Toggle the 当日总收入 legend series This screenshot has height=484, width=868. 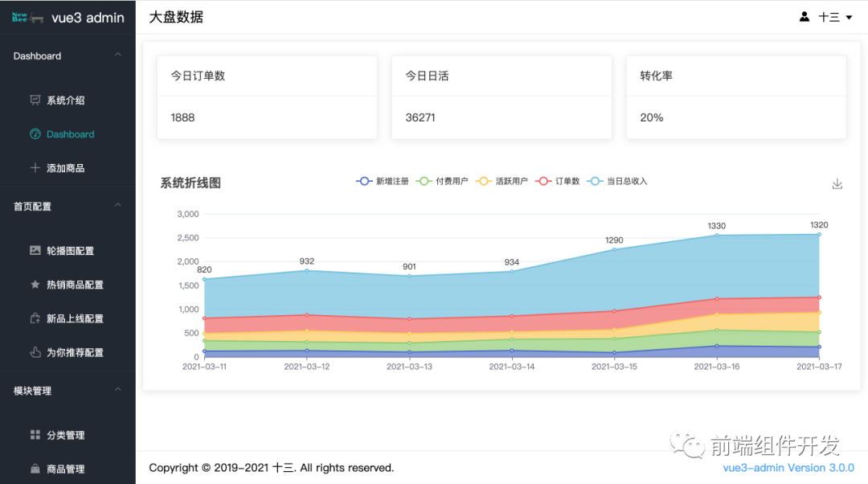(x=616, y=181)
